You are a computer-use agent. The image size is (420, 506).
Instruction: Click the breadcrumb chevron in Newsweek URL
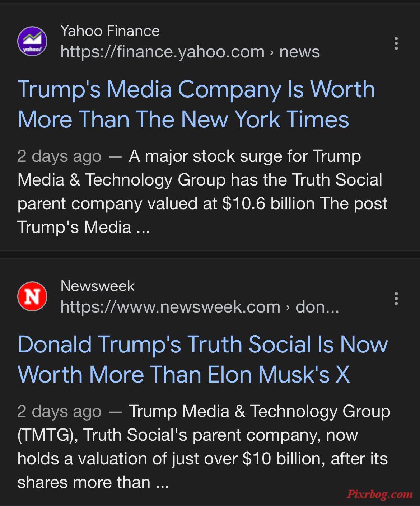[288, 308]
